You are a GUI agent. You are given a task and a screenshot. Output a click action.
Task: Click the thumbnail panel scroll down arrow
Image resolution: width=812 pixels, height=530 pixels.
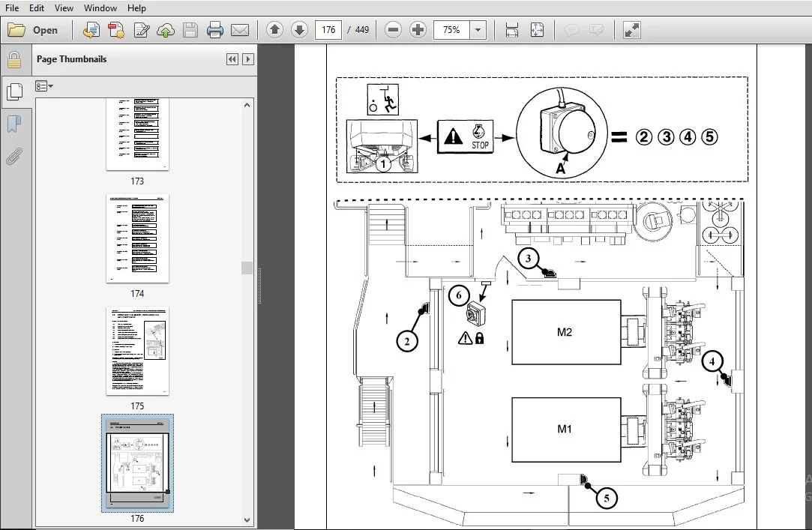(x=247, y=520)
